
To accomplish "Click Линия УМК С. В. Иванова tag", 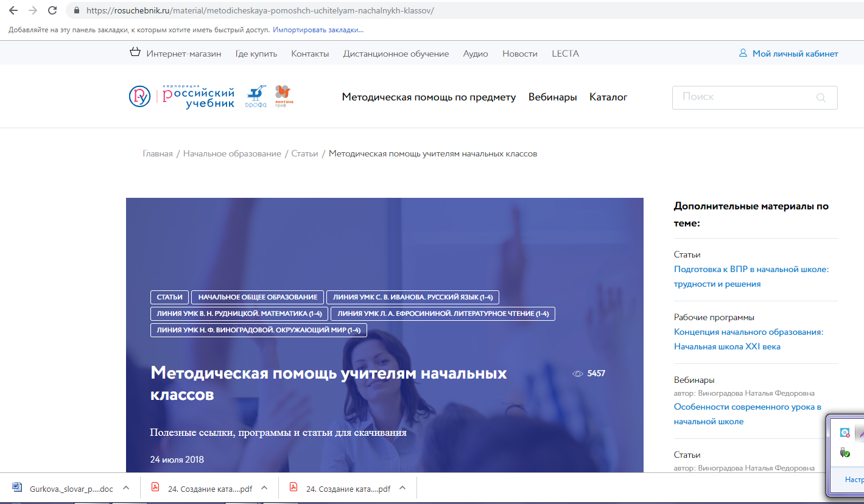I will pos(413,297).
